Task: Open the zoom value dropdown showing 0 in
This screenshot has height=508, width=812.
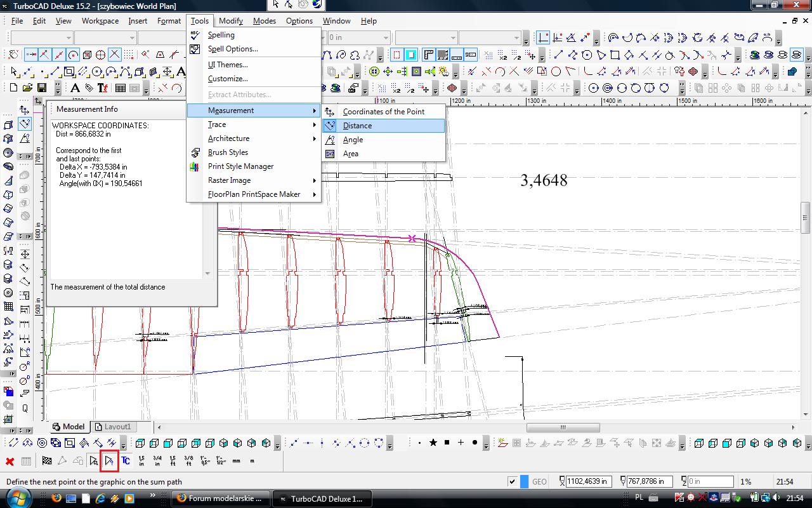Action: (x=386, y=38)
